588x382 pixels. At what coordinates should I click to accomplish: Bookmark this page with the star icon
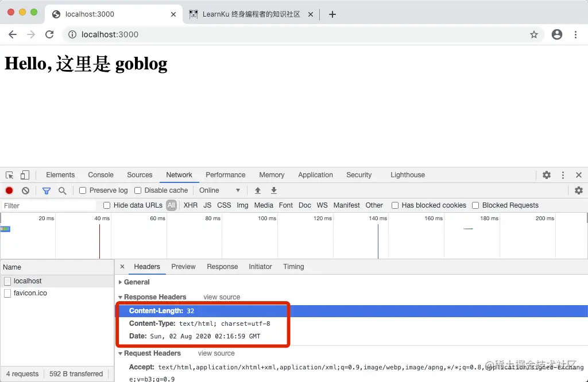[534, 34]
